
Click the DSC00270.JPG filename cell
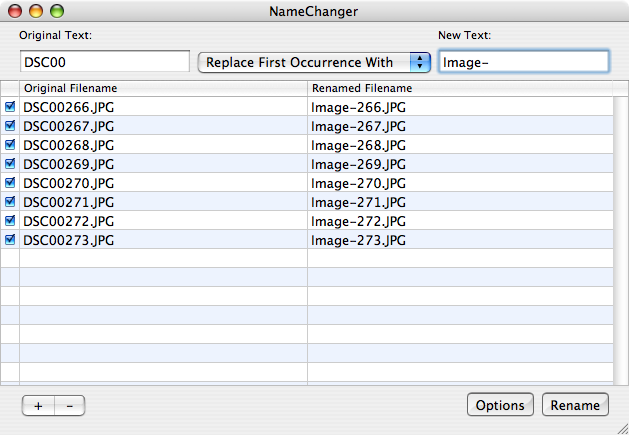(69, 183)
